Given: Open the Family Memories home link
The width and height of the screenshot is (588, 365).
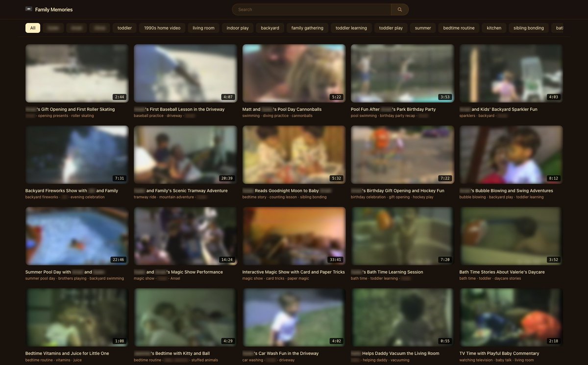Looking at the screenshot, I should (49, 9).
